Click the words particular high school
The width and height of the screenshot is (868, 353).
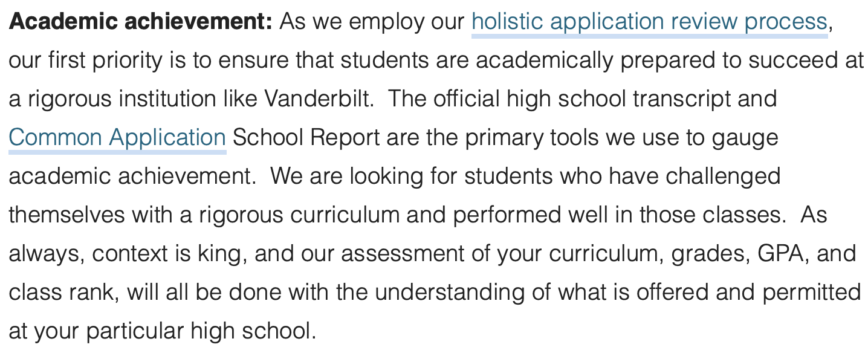point(201,332)
